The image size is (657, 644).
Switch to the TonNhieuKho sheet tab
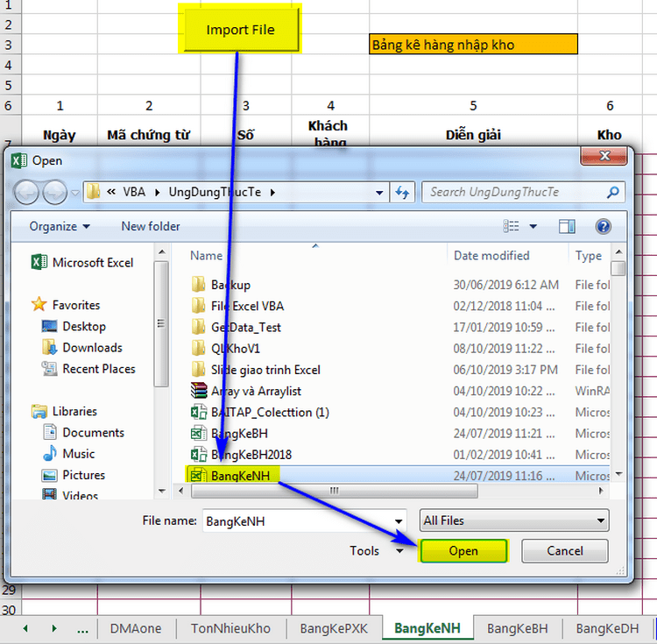[x=231, y=628]
